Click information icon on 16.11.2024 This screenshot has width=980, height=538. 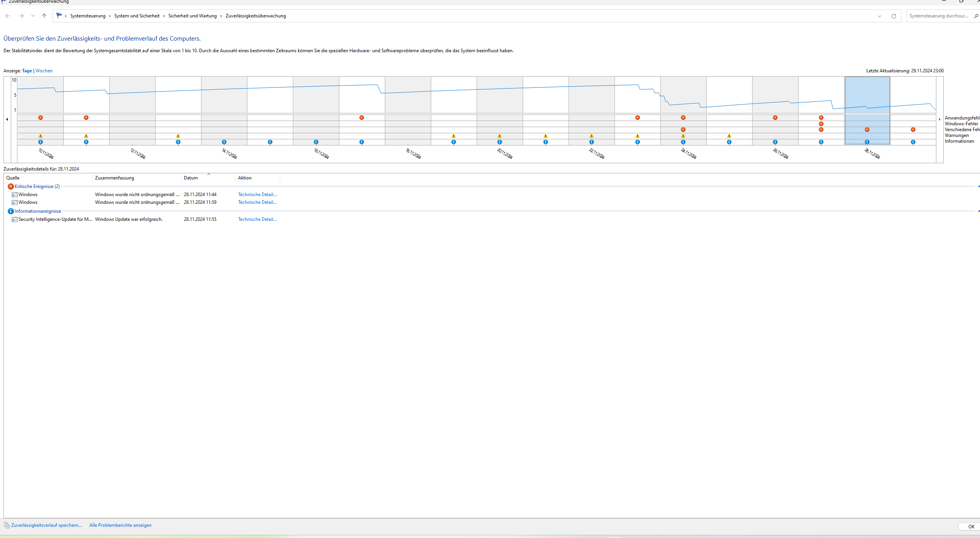tap(316, 142)
